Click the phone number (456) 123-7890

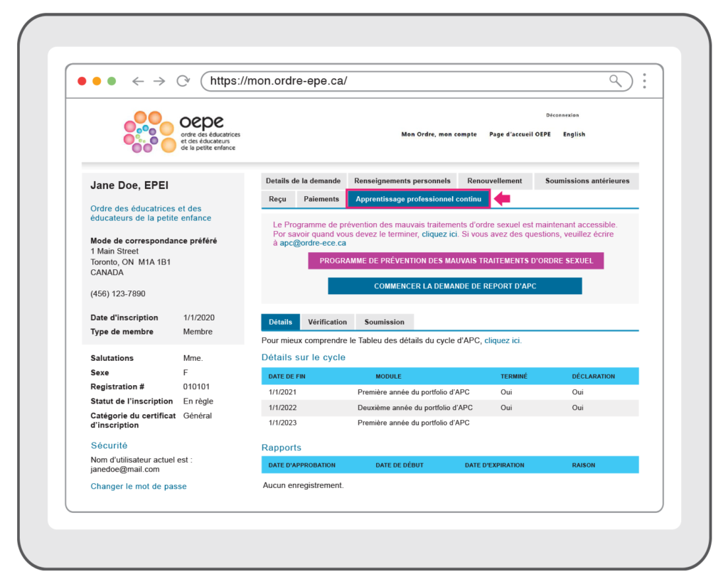click(x=117, y=293)
